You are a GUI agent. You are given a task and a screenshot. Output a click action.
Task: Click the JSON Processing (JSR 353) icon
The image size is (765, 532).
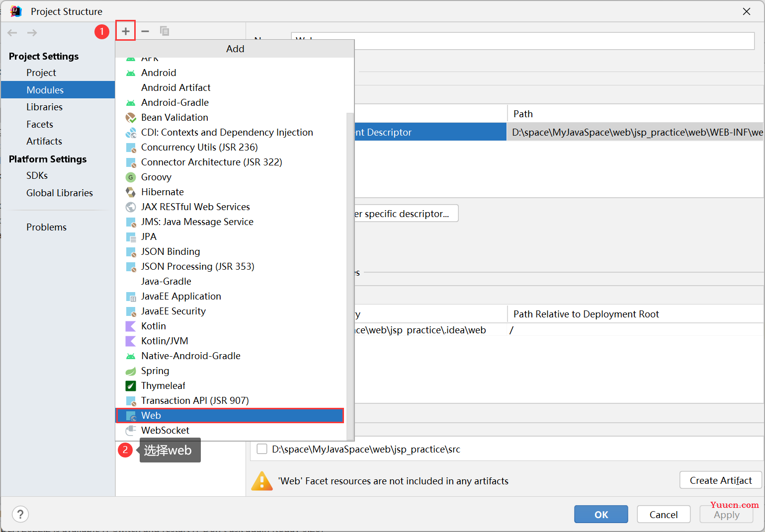(131, 267)
